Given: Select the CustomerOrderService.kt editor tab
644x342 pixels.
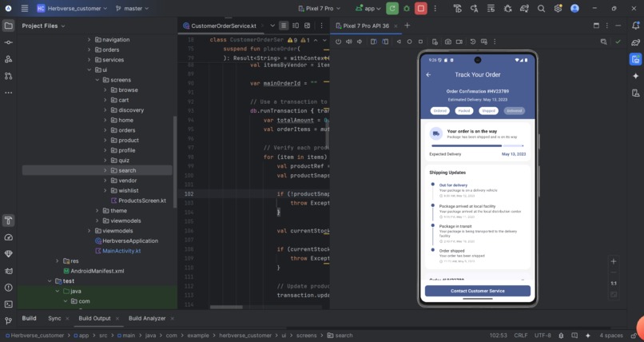Looking at the screenshot, I should point(220,26).
